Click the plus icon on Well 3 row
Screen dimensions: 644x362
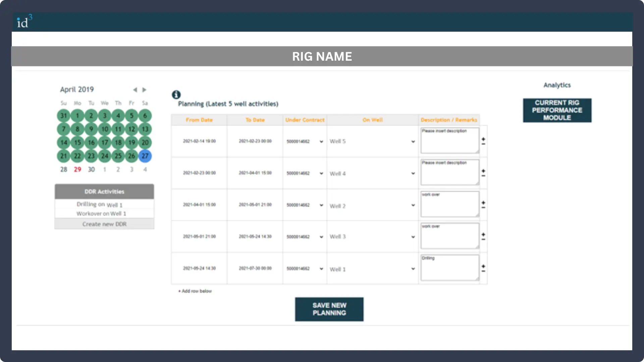point(483,234)
